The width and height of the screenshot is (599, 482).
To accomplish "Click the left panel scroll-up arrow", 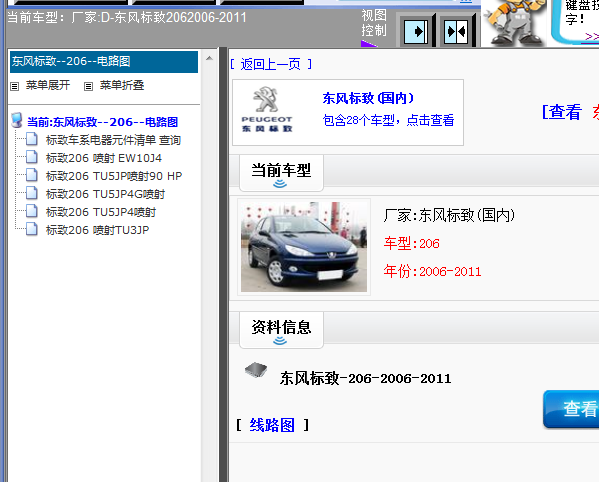I will coord(209,58).
